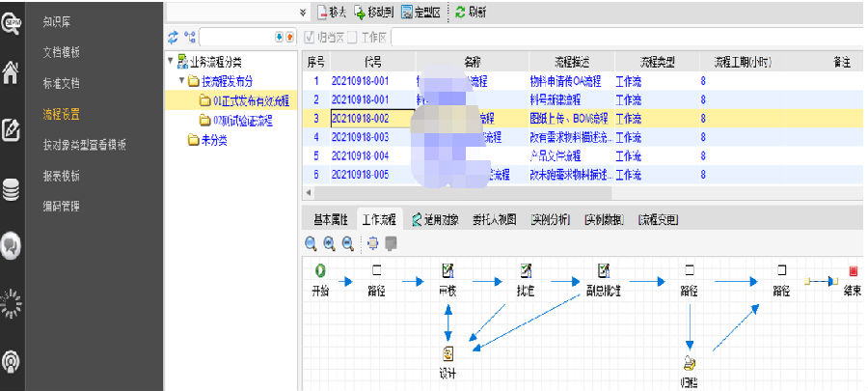Switch to the 工作流程 tab

(x=380, y=219)
